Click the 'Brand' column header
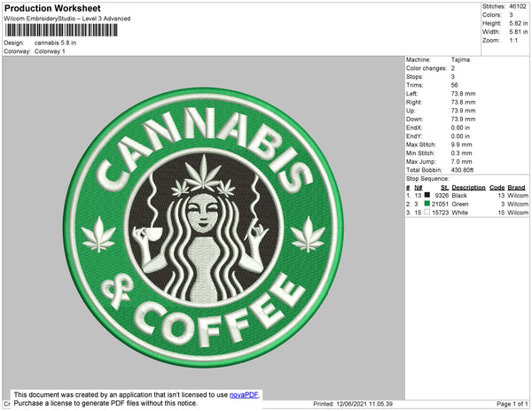The image size is (532, 411). pyautogui.click(x=516, y=188)
